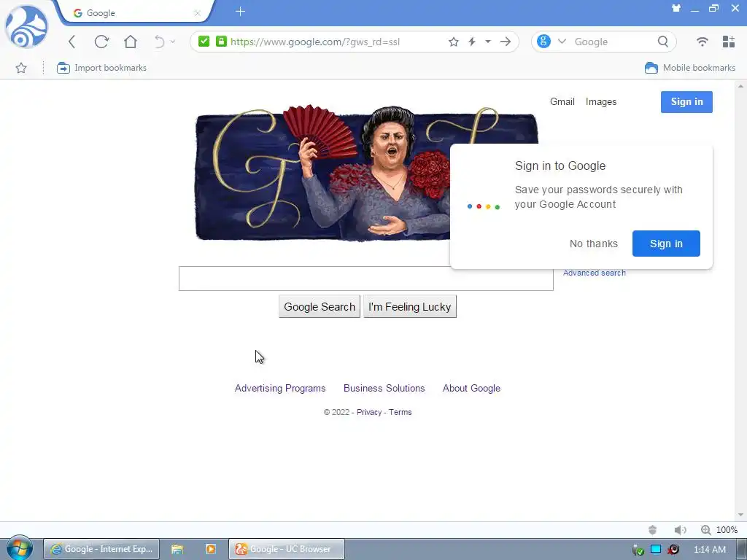Click Import bookmarks
The height and width of the screenshot is (560, 747).
(x=101, y=68)
